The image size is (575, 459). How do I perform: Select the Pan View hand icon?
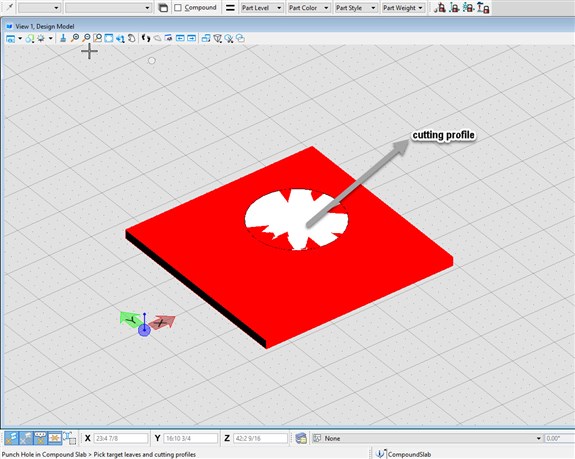(x=132, y=38)
